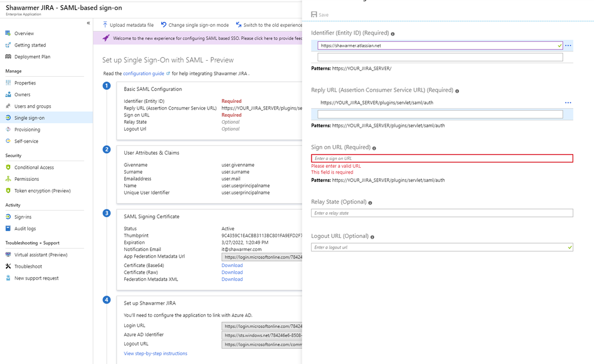
Task: Click the Thumbprint value text
Action: point(262,236)
